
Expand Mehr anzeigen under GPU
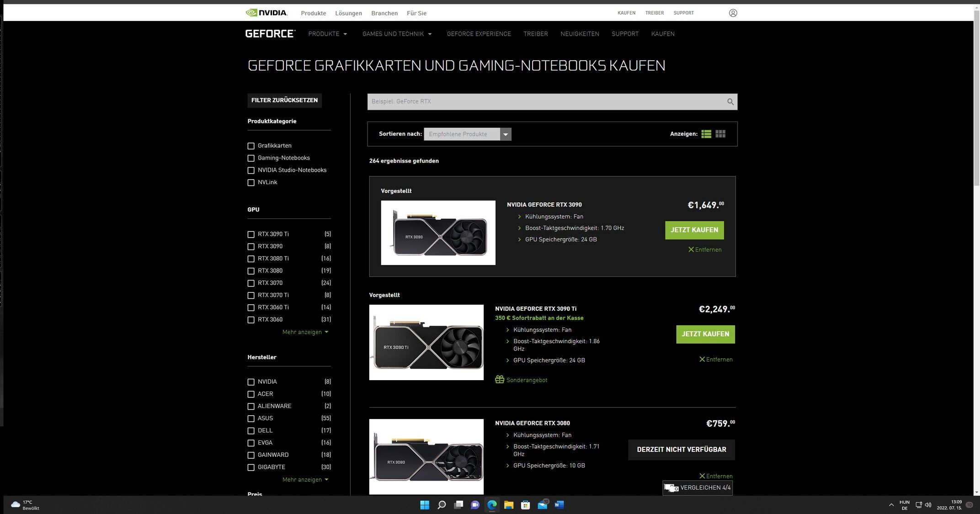coord(305,332)
